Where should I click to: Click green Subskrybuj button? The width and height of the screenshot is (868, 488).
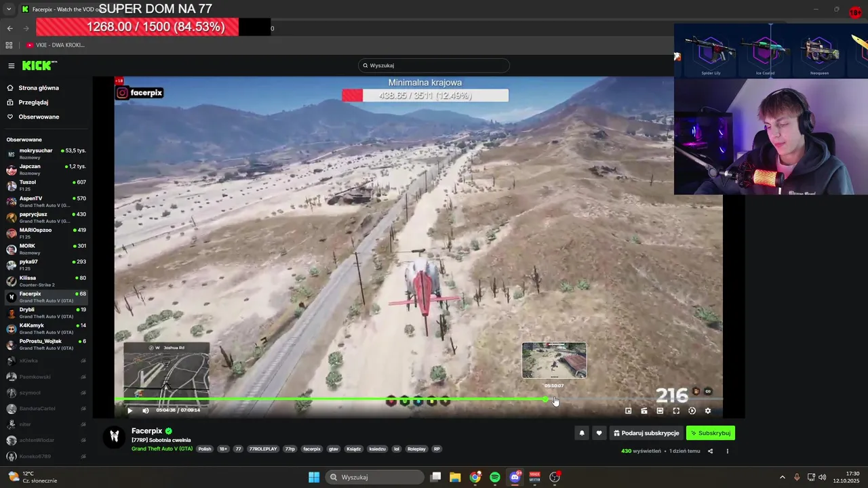pos(711,433)
